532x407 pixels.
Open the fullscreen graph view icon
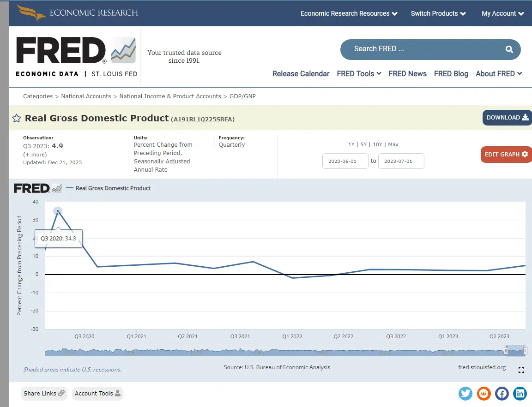click(x=521, y=370)
